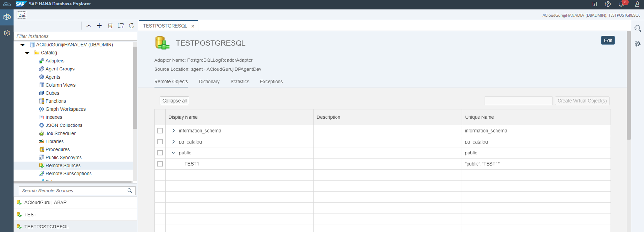Click the search magnifier in right sidebar
The image size is (644, 232).
tap(638, 28)
